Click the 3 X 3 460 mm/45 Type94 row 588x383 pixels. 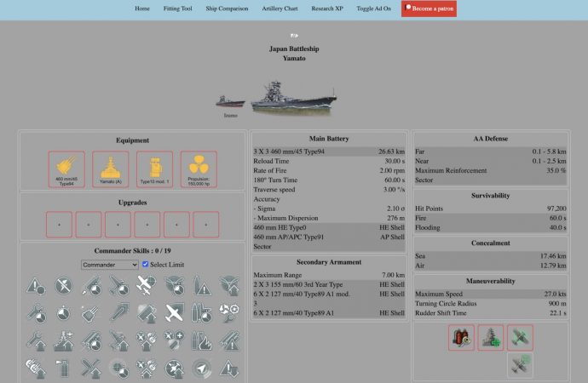click(329, 151)
